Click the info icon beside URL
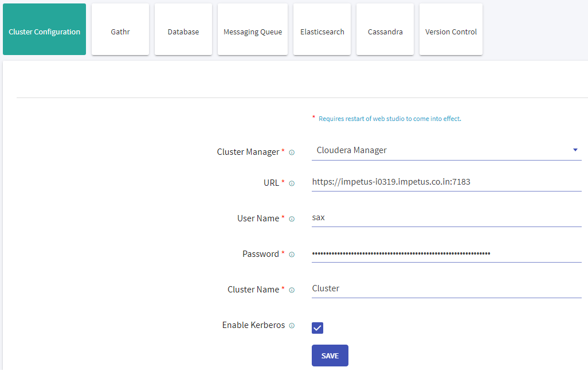Screen dimensions: 588x371 pos(292,183)
